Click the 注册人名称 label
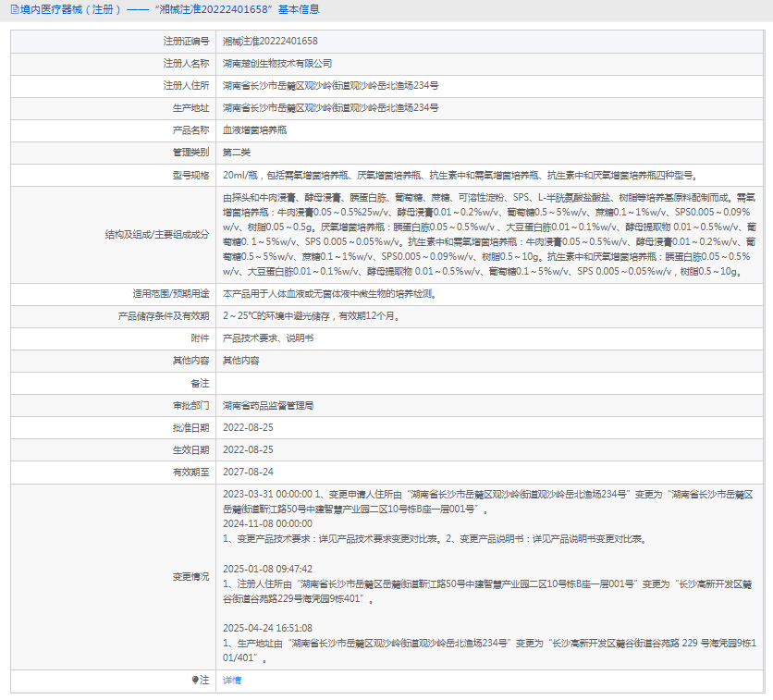 pyautogui.click(x=186, y=64)
